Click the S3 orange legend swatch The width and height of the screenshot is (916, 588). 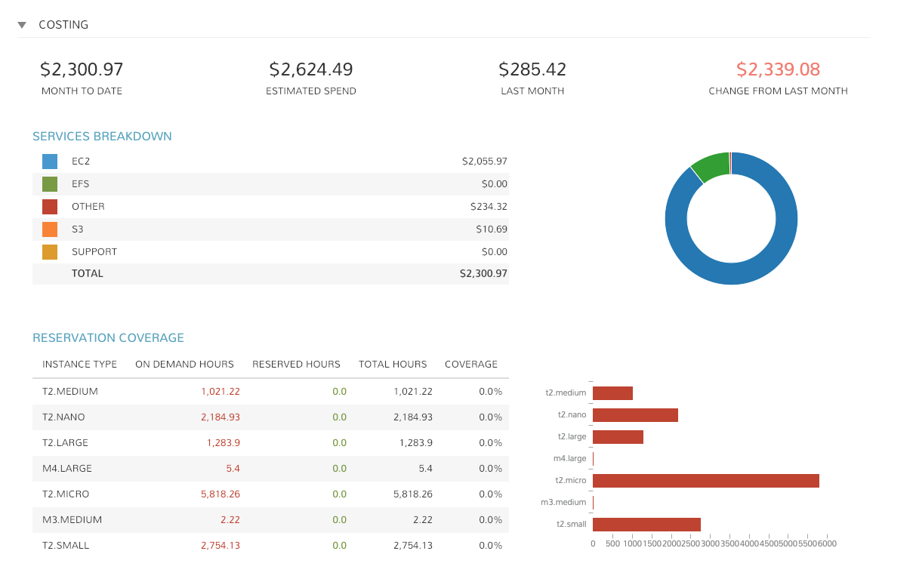pyautogui.click(x=50, y=229)
